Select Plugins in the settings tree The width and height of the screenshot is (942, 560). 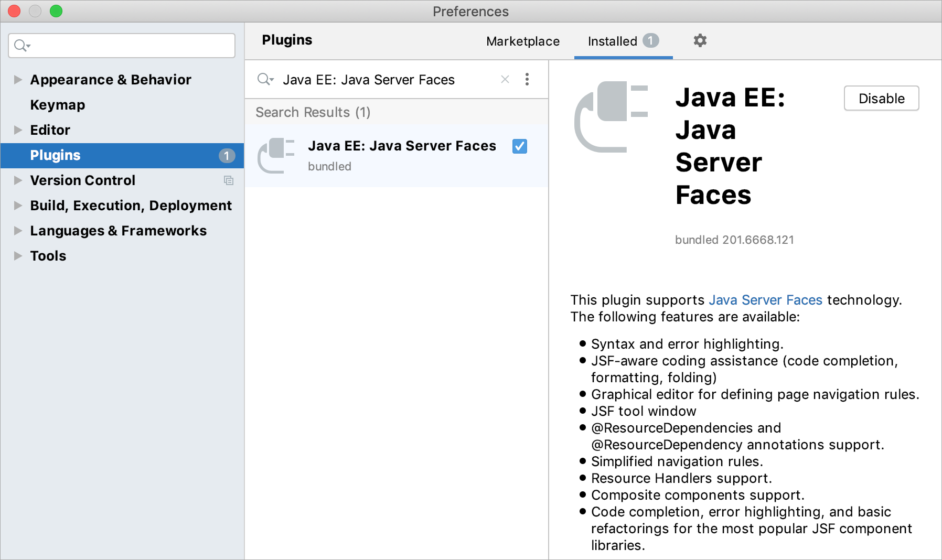coord(122,155)
